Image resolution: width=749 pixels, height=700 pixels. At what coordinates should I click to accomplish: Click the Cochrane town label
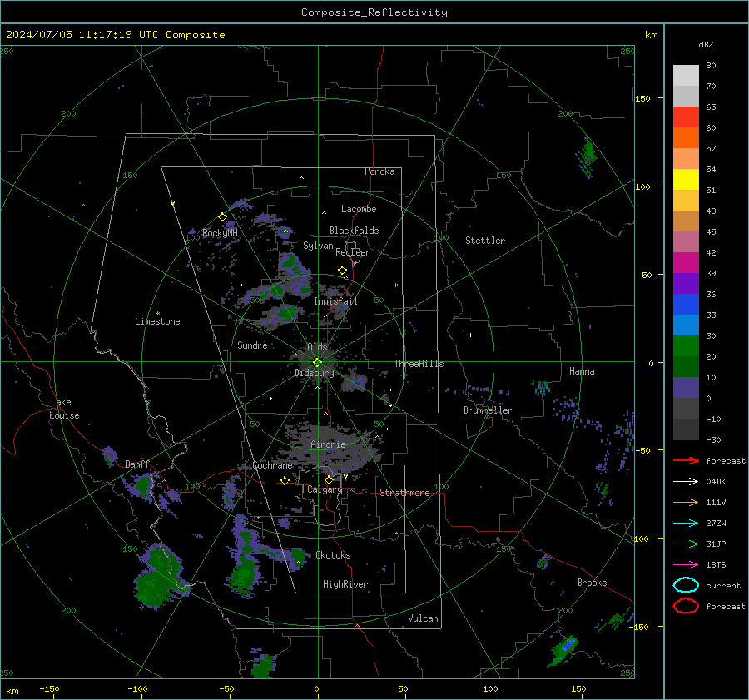pyautogui.click(x=272, y=465)
